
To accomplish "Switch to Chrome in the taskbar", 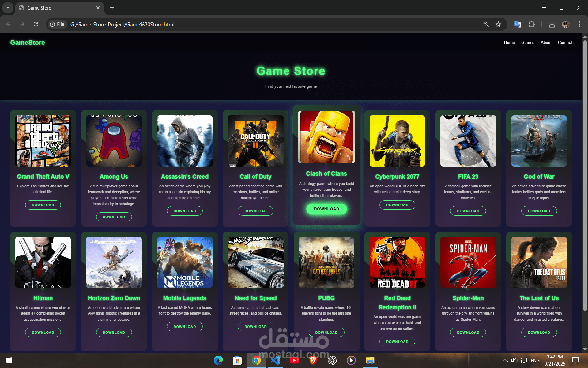I will click(256, 360).
